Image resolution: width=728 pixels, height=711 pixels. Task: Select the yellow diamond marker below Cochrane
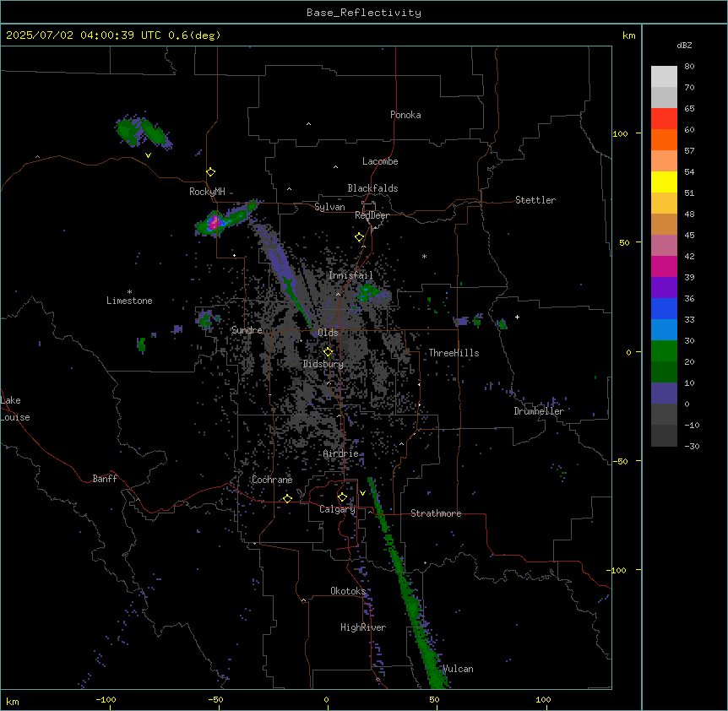click(x=287, y=498)
